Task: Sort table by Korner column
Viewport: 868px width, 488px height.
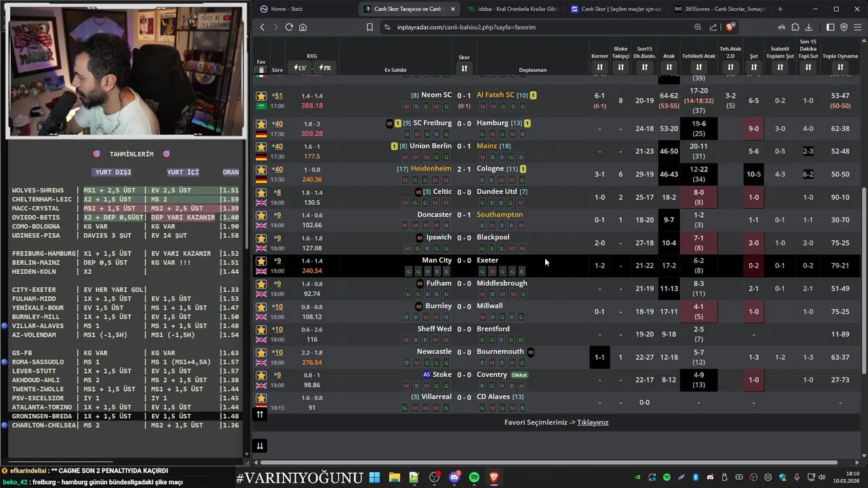Action: click(x=599, y=67)
